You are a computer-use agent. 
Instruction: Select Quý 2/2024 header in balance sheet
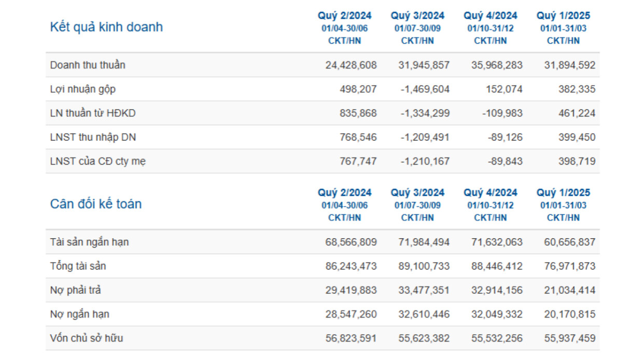click(x=345, y=193)
